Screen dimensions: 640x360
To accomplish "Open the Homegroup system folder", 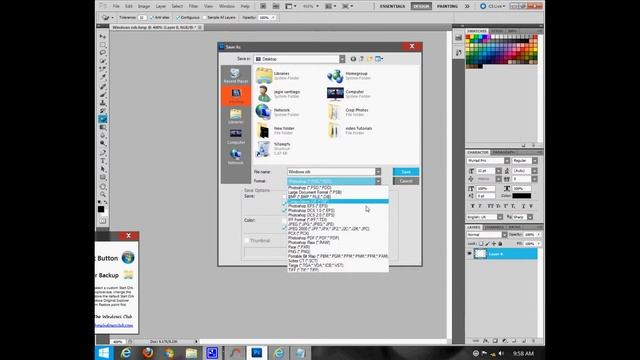I will click(349, 76).
